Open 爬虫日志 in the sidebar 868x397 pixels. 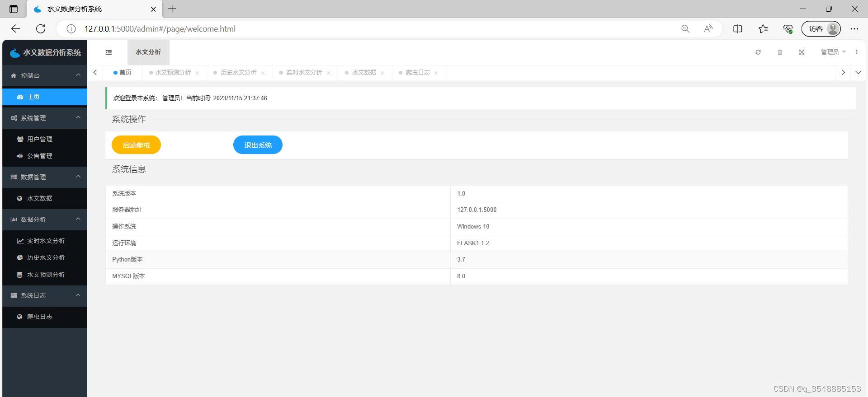point(45,317)
